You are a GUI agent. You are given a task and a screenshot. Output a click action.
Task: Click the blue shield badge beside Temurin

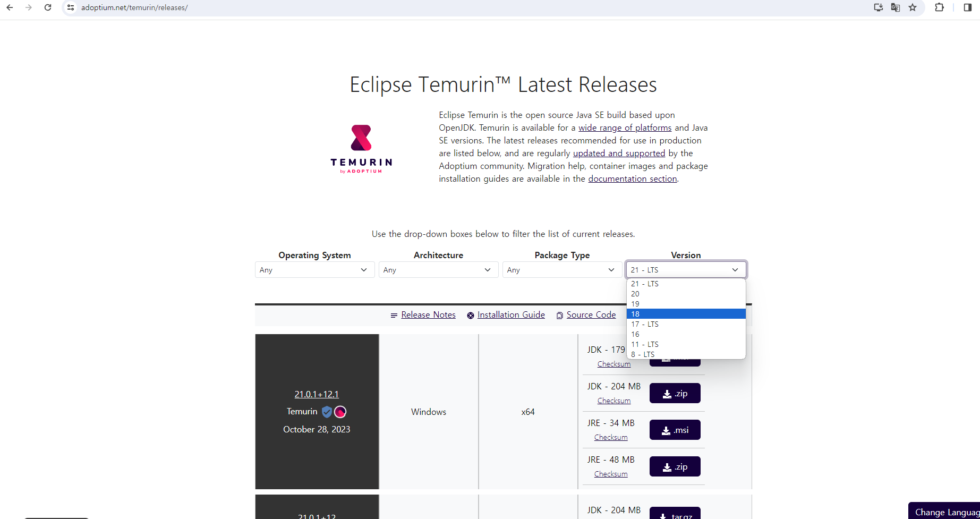(327, 412)
